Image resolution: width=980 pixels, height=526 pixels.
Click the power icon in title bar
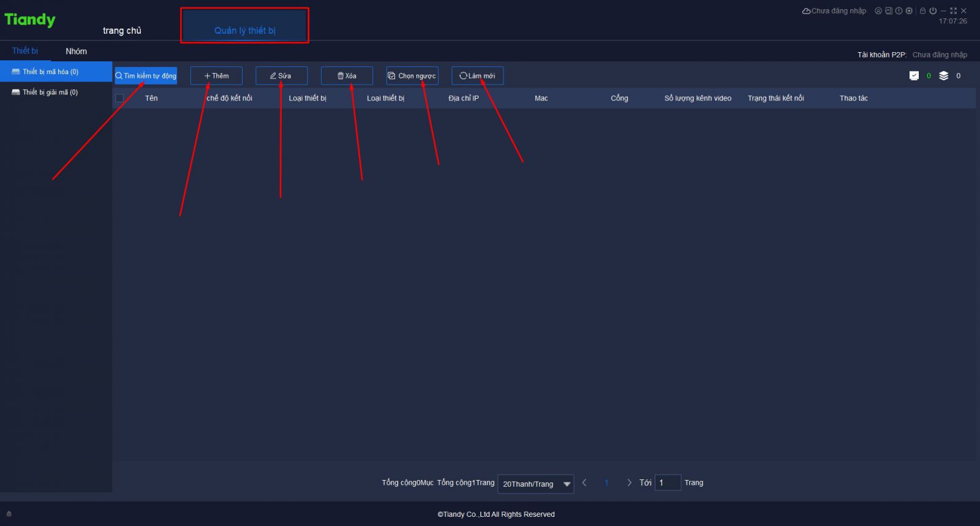coord(932,11)
